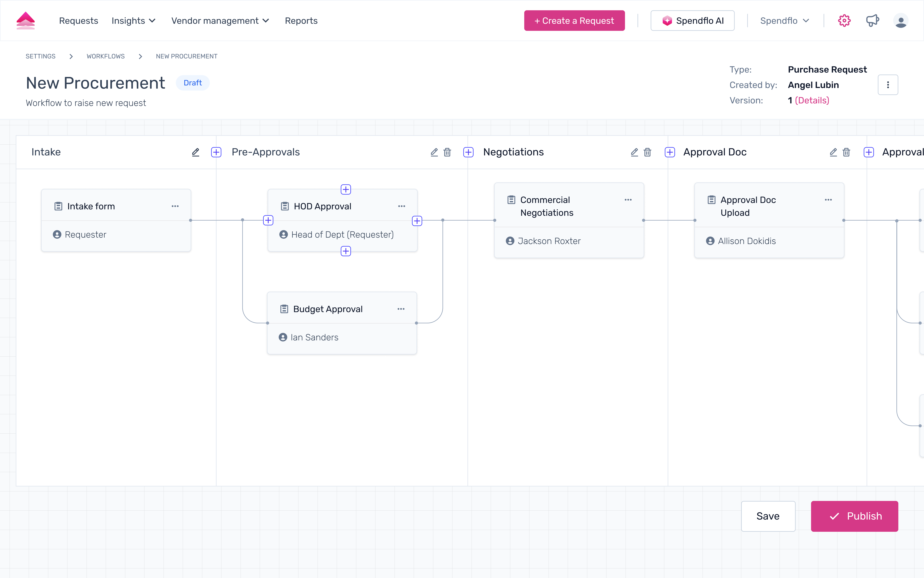Click the Angel Lubin creator name
The height and width of the screenshot is (578, 924).
click(x=813, y=85)
